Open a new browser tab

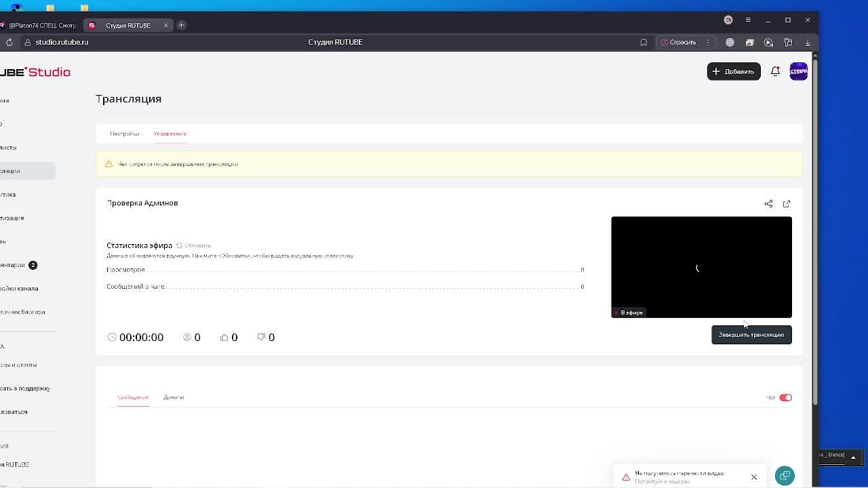[x=181, y=25]
